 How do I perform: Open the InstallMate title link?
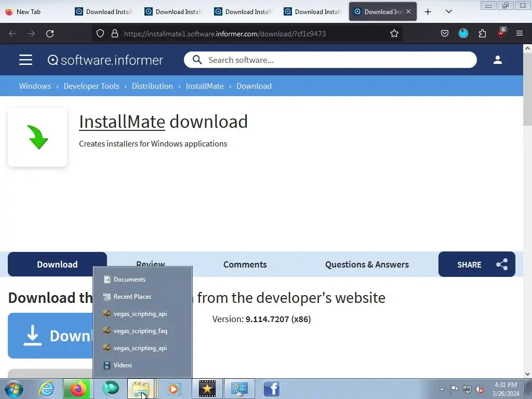click(122, 122)
